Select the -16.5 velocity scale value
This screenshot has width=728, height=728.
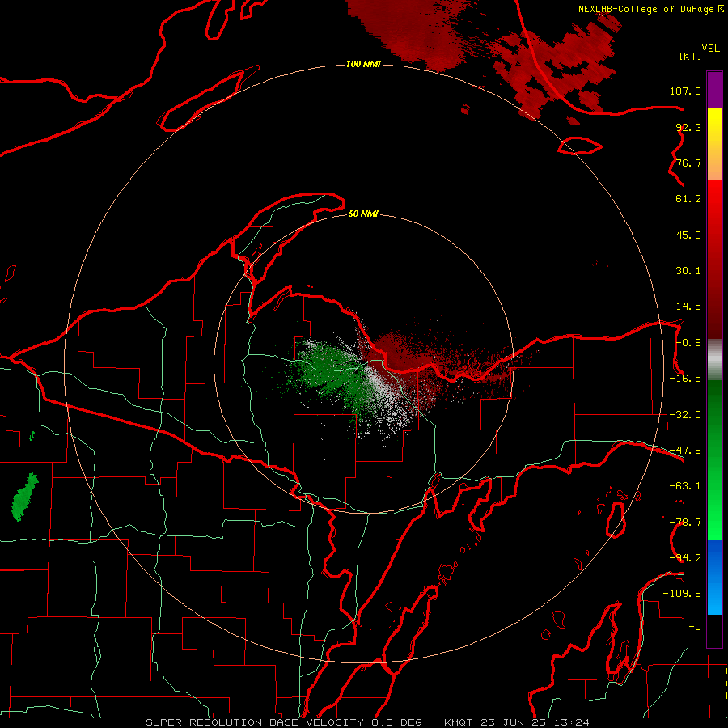click(x=685, y=379)
